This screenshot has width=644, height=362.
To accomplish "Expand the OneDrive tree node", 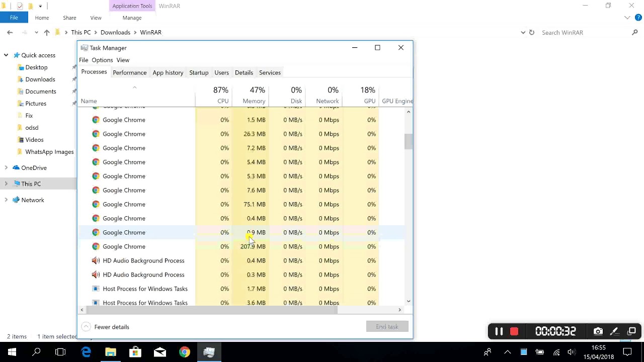I will coord(6,168).
